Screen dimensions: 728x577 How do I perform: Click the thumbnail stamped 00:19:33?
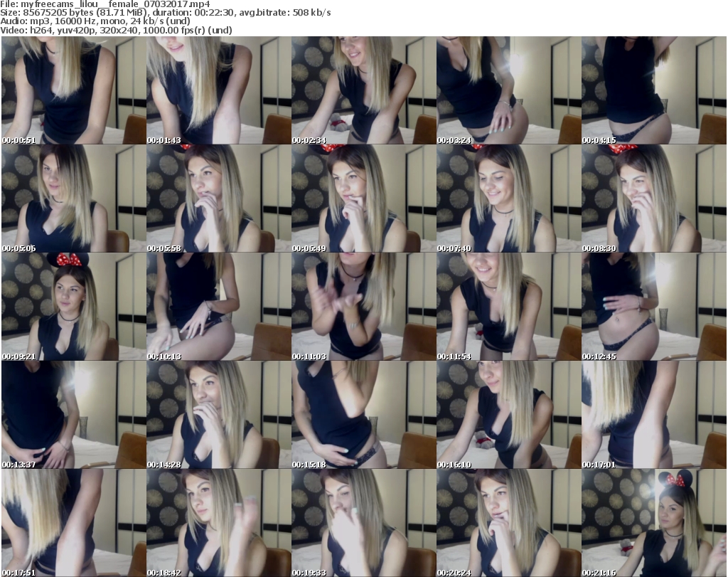pos(363,523)
